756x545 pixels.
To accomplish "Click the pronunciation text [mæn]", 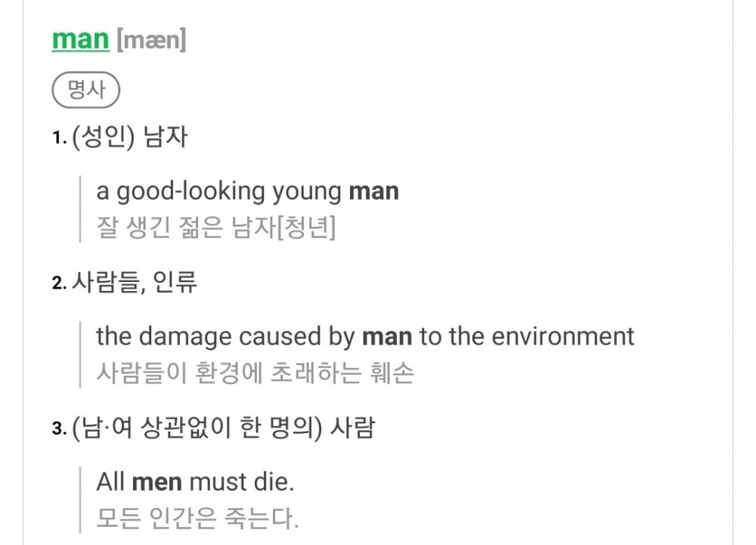I will pos(151,40).
